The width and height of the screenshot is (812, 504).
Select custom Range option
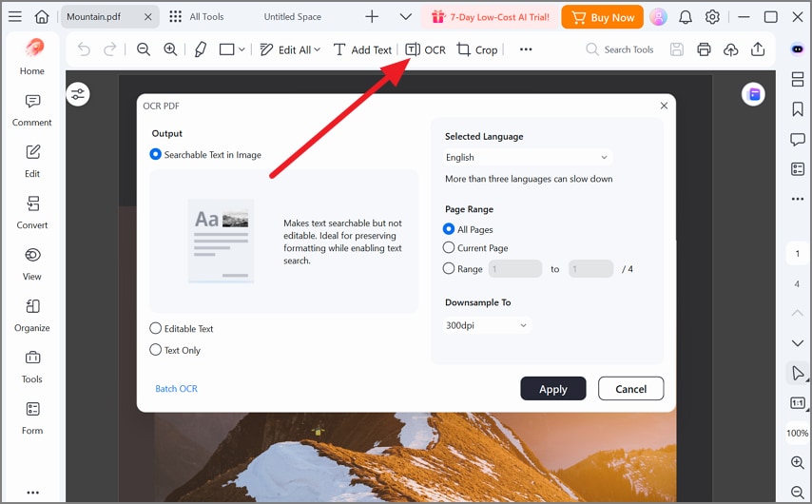pyautogui.click(x=463, y=269)
